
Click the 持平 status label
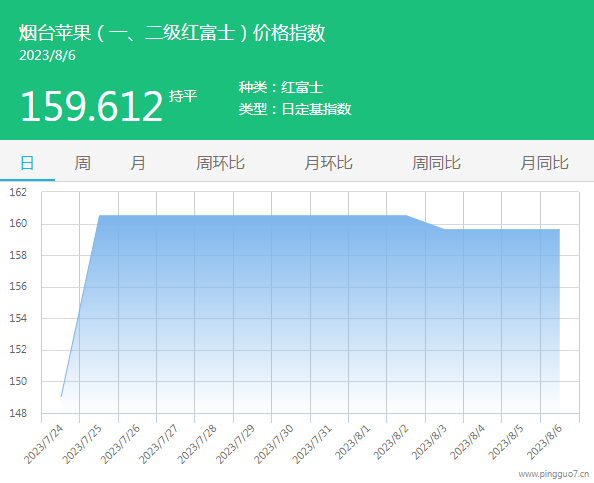tap(183, 96)
